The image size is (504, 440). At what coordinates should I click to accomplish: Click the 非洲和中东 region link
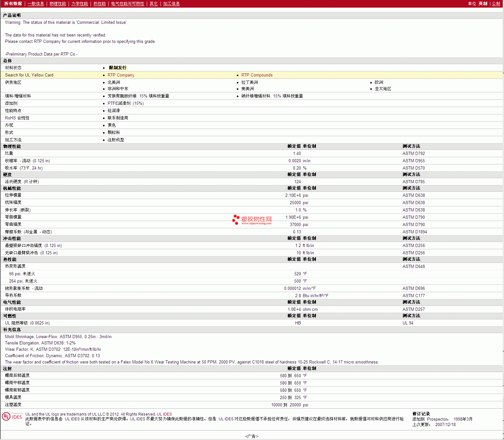click(118, 89)
